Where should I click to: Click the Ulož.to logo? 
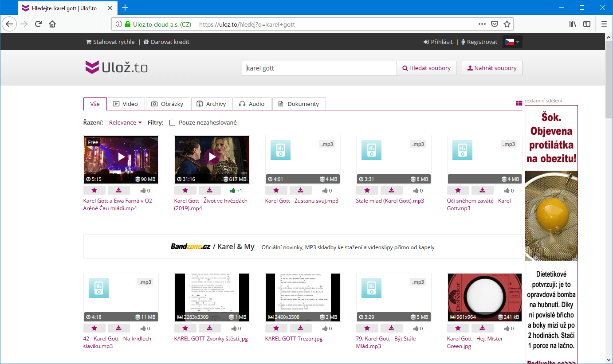click(x=117, y=67)
